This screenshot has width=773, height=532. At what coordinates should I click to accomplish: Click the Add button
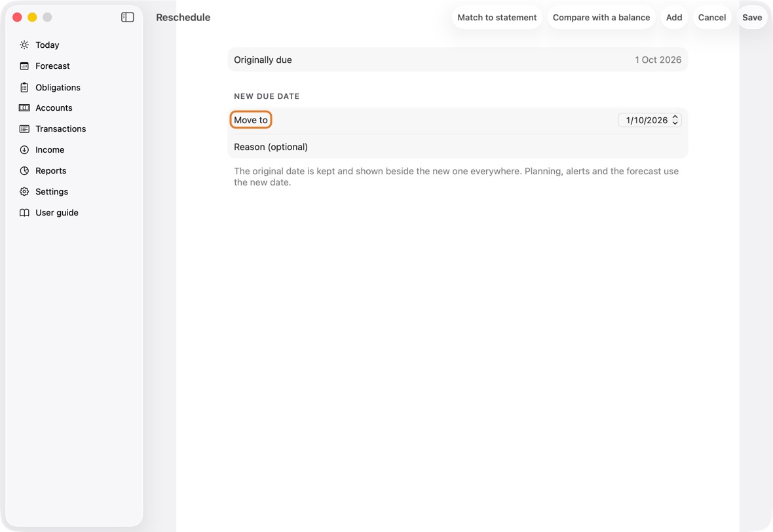tap(674, 17)
